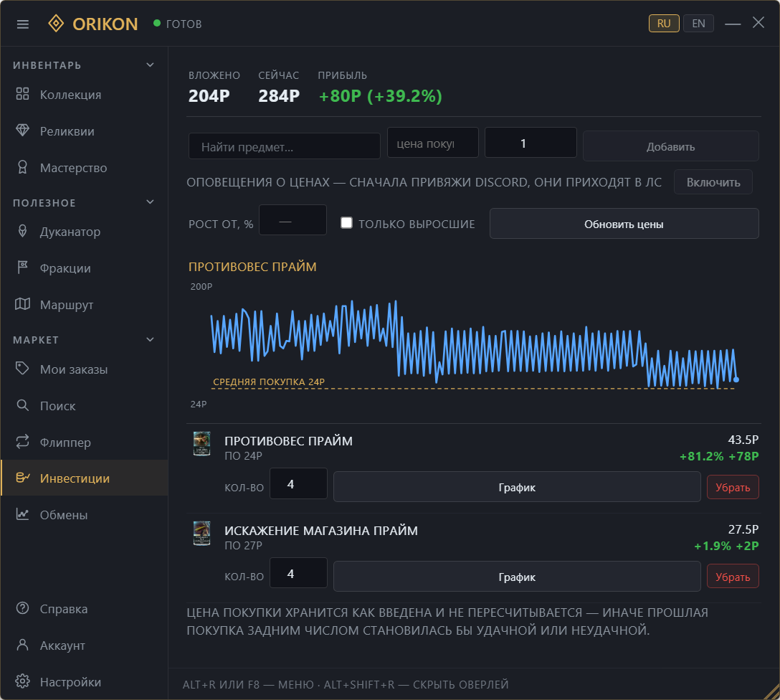Click the Поиск magnifier icon
This screenshot has width=780, height=700.
(x=22, y=405)
